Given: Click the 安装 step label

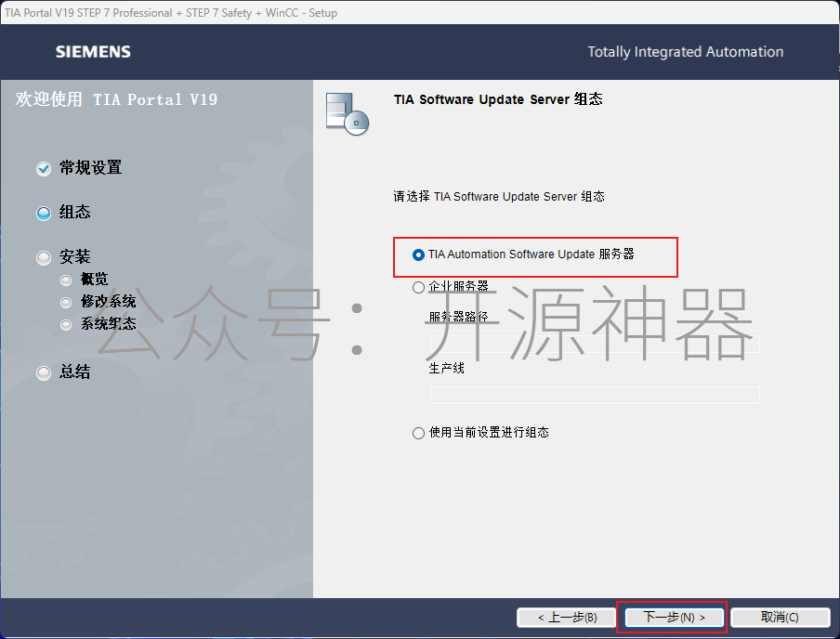Looking at the screenshot, I should pyautogui.click(x=75, y=256).
